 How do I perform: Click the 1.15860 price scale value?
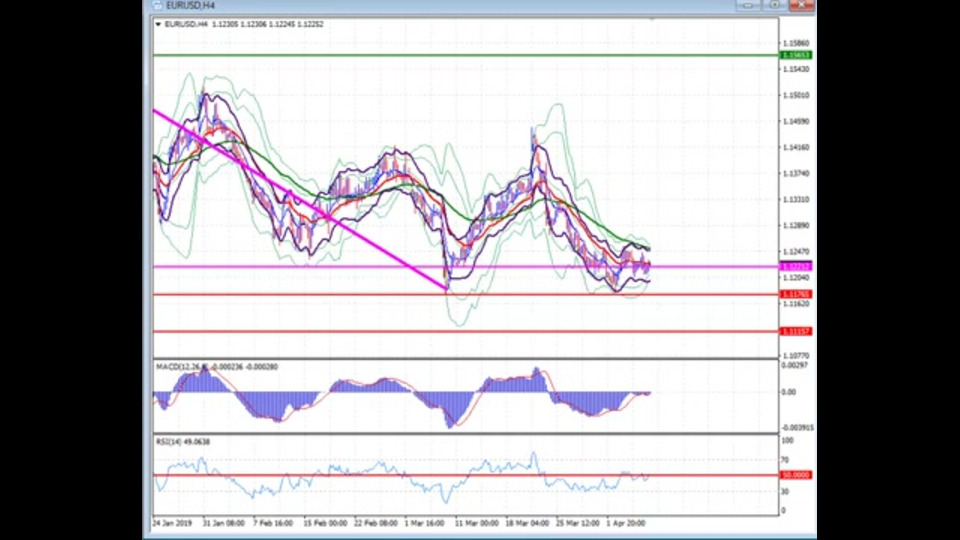[796, 43]
